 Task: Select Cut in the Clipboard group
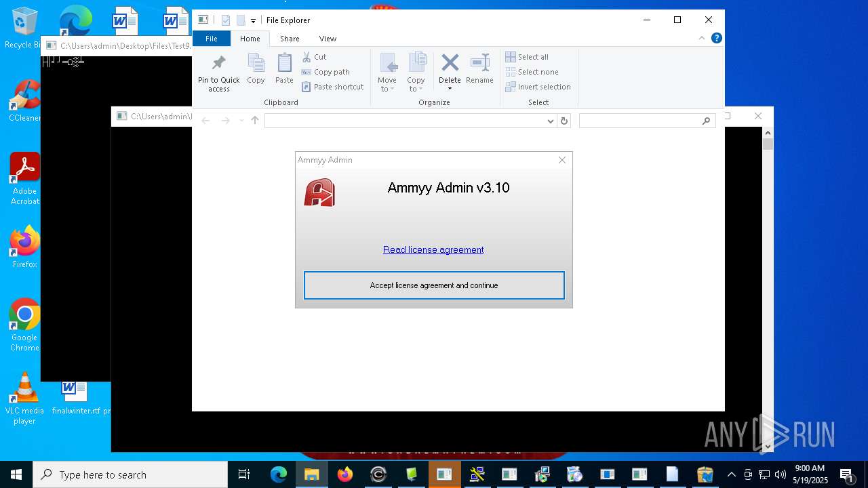coord(314,57)
